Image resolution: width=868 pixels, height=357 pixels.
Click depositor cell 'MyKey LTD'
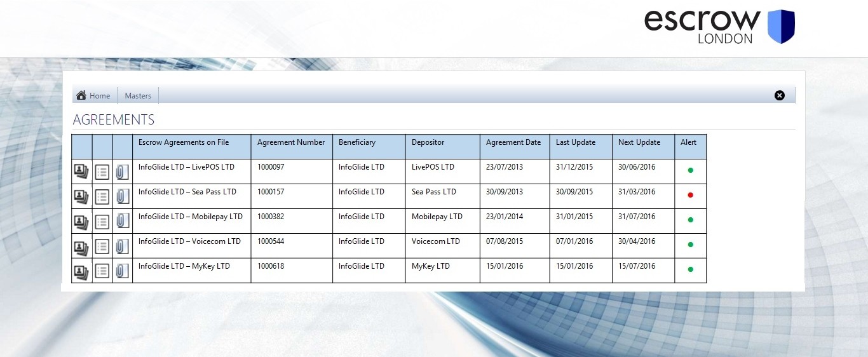431,266
